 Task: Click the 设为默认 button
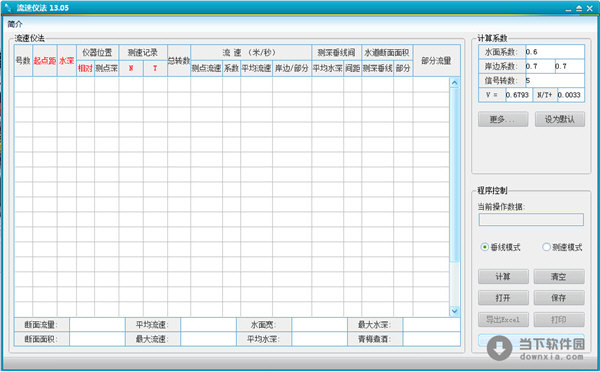559,119
